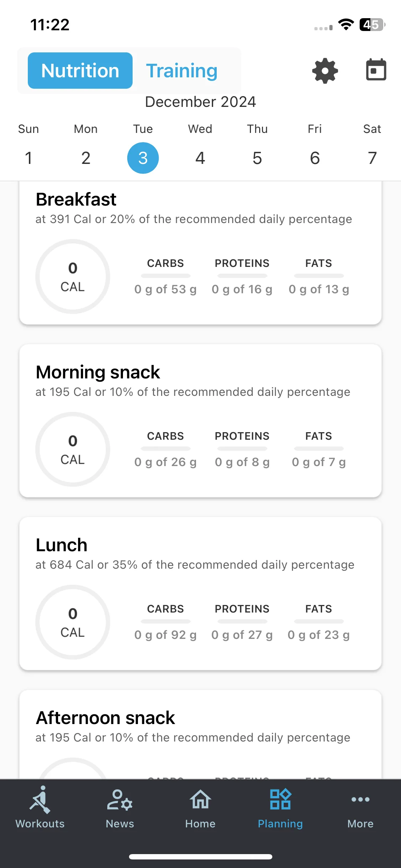Switch to the Nutrition toggle
This screenshot has width=401, height=868.
(x=80, y=71)
